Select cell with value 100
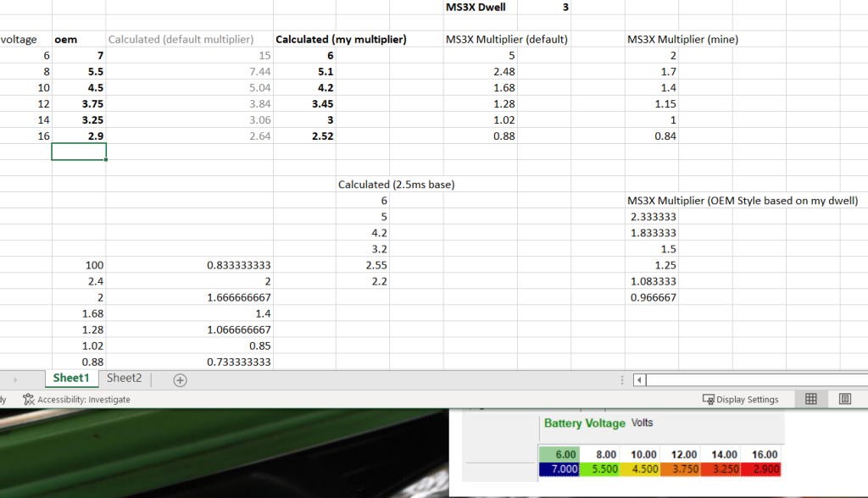This screenshot has height=498, width=868. pyautogui.click(x=79, y=265)
